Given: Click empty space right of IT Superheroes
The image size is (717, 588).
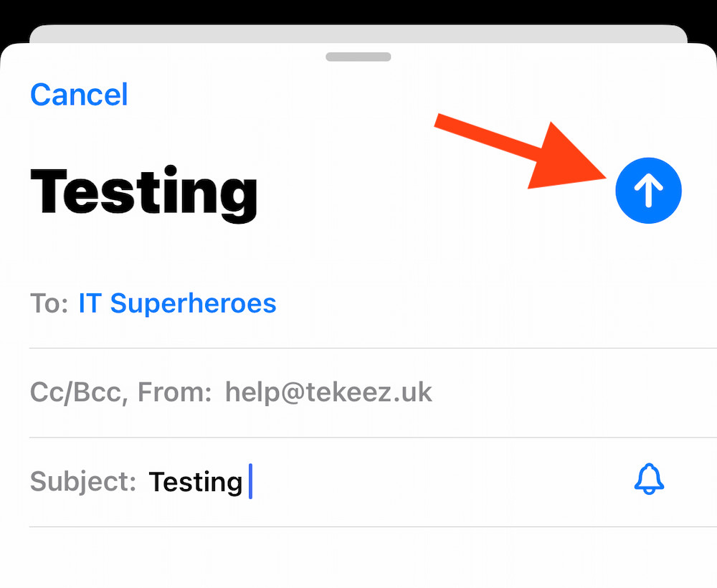Looking at the screenshot, I should pyautogui.click(x=488, y=303).
